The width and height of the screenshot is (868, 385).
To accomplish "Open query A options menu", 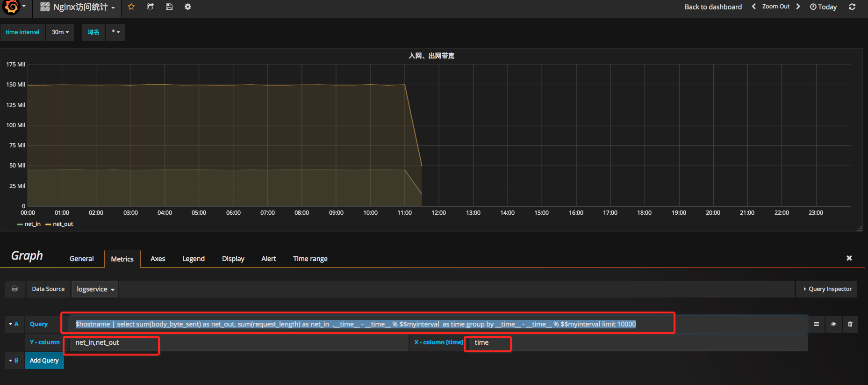I will click(x=816, y=324).
